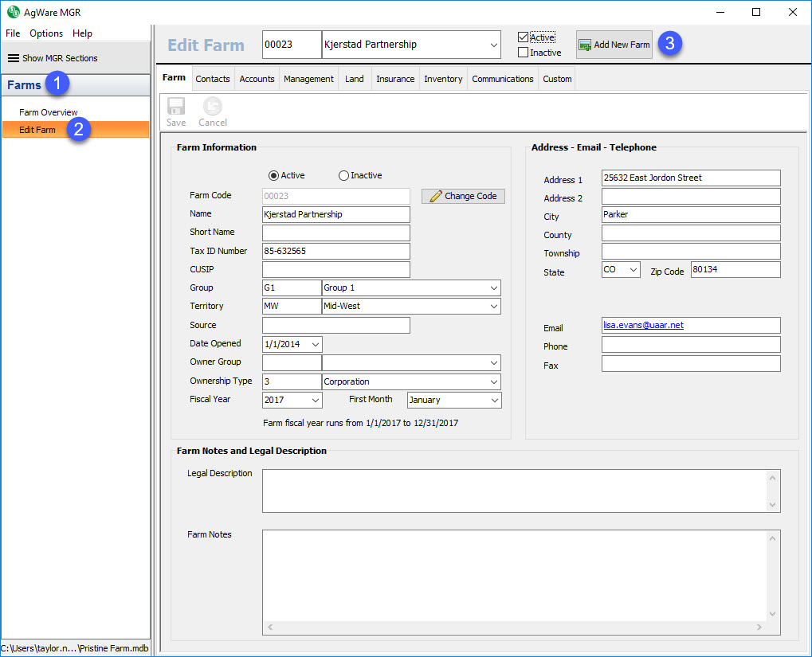The height and width of the screenshot is (657, 812).
Task: Select the Inactive radio button
Action: 344,175
